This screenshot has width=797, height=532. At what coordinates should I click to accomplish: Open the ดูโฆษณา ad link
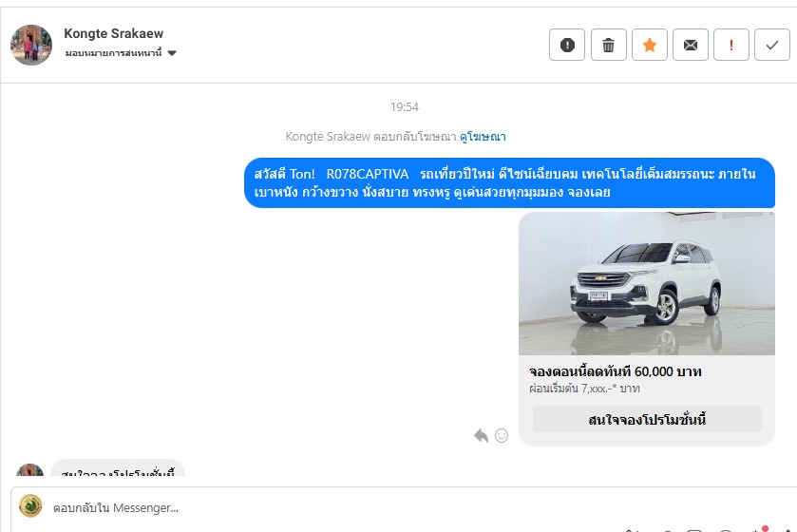click(483, 137)
